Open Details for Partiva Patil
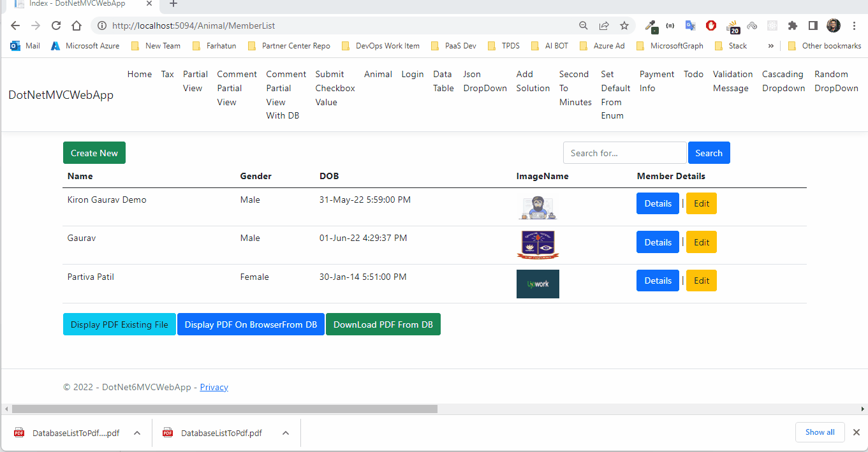Image resolution: width=868 pixels, height=452 pixels. click(x=658, y=281)
